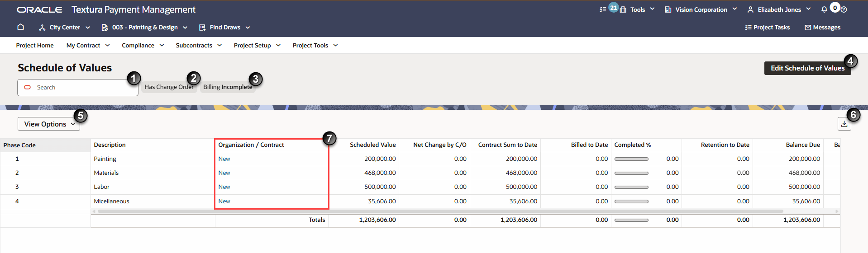Image resolution: width=868 pixels, height=253 pixels.
Task: Open the View Options dropdown
Action: (x=49, y=124)
